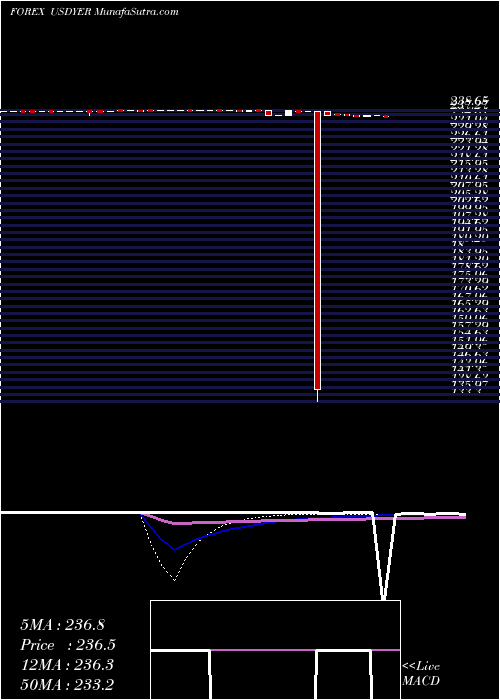Click the 12MA 236.3 reading

point(67,665)
